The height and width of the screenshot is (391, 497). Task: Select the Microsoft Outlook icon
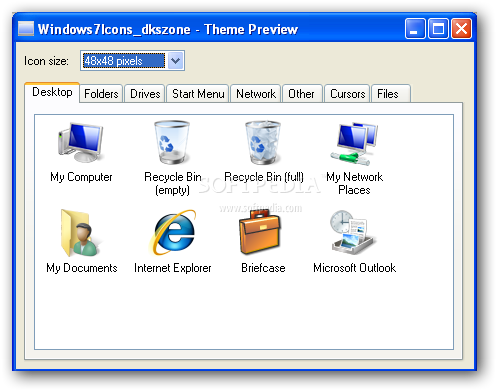tap(353, 232)
